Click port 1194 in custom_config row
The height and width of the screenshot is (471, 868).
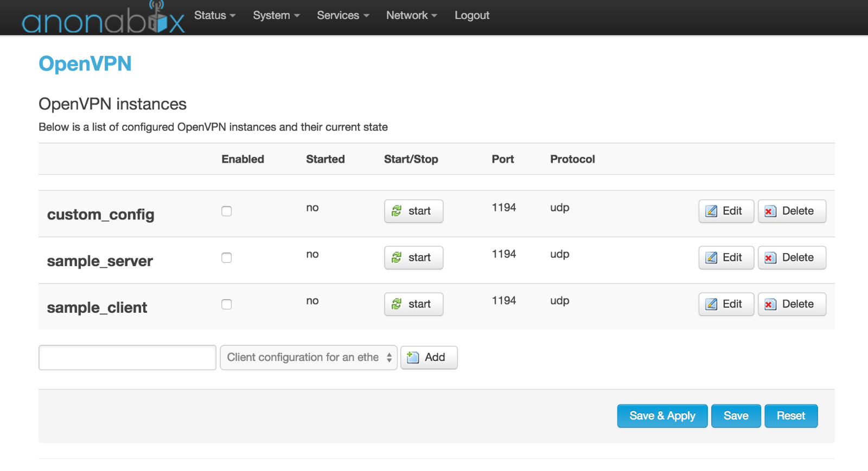coord(504,208)
